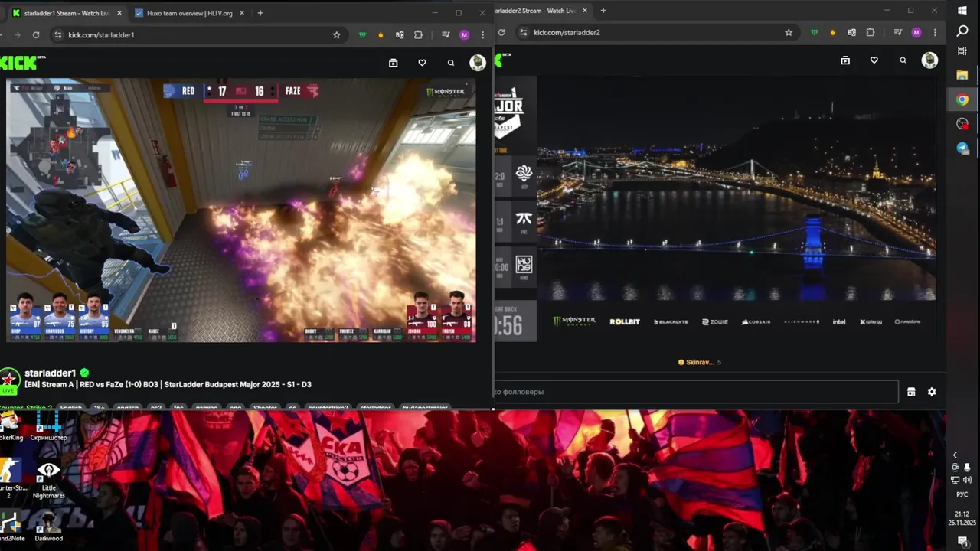Open the browse icon in the starladder2 window
This screenshot has width=980, height=551.
pos(845,60)
